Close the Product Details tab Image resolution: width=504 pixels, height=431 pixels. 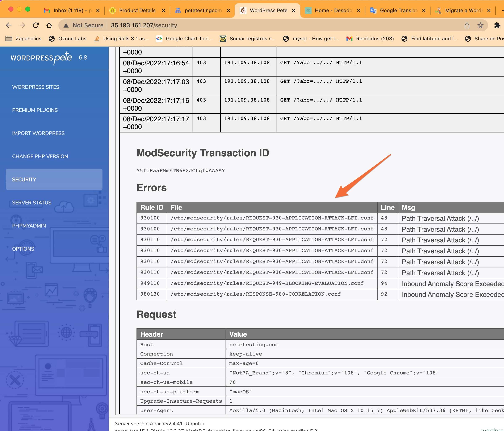click(x=163, y=11)
